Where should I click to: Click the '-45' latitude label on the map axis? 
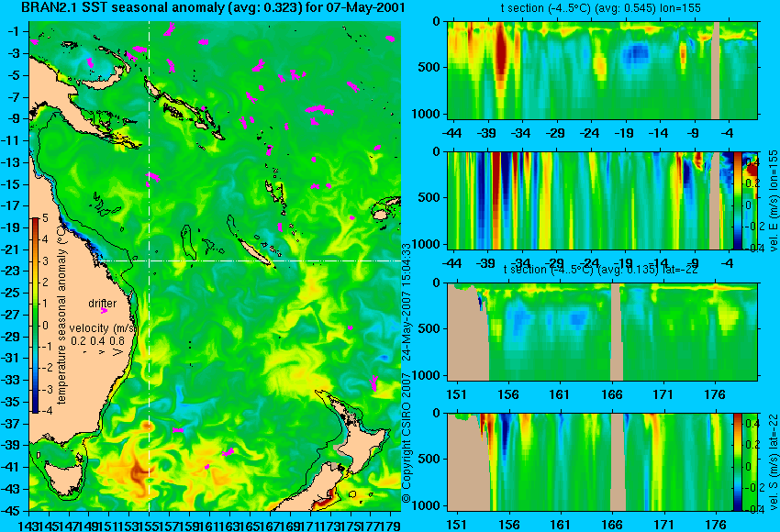coord(11,511)
